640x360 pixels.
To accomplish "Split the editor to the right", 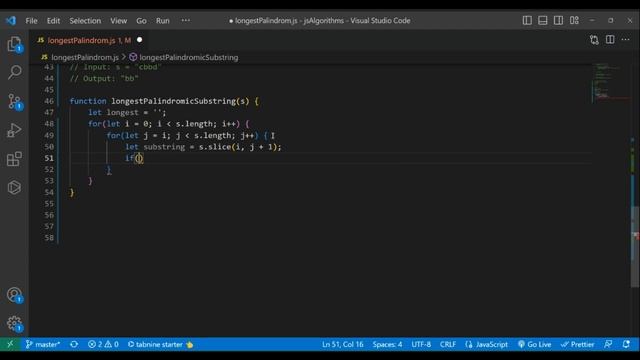I will [610, 40].
